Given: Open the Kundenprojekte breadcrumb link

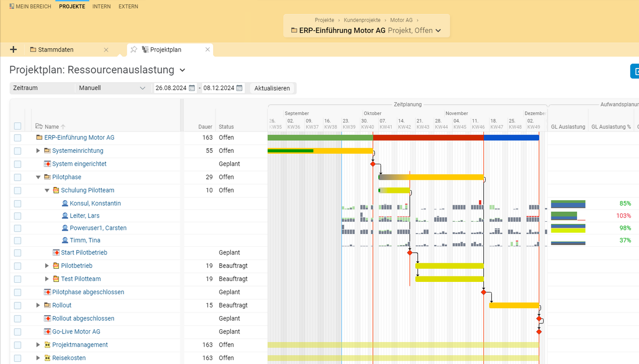Looking at the screenshot, I should [x=362, y=20].
